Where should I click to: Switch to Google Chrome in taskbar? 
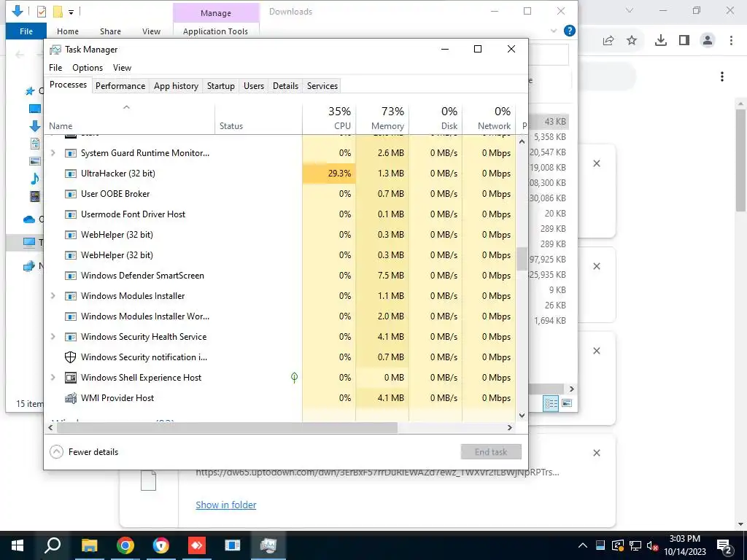125,545
